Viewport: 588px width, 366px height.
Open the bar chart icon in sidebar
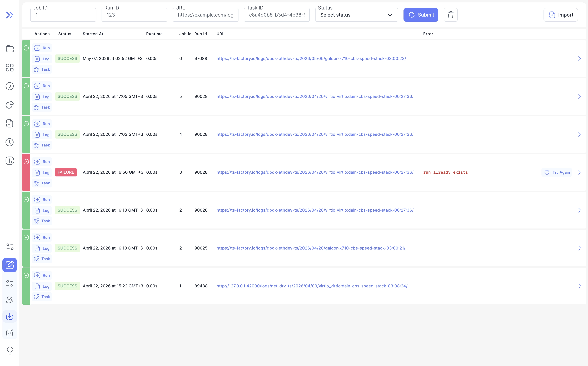pyautogui.click(x=10, y=161)
